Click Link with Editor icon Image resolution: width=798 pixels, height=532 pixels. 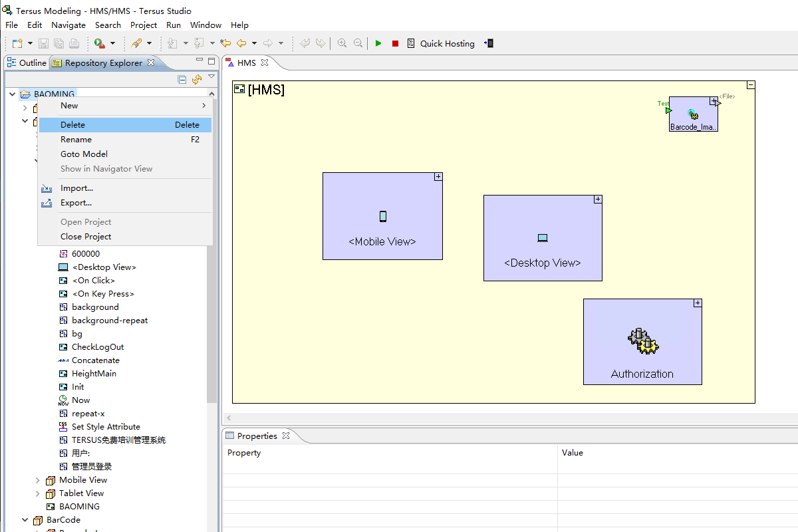click(x=197, y=80)
